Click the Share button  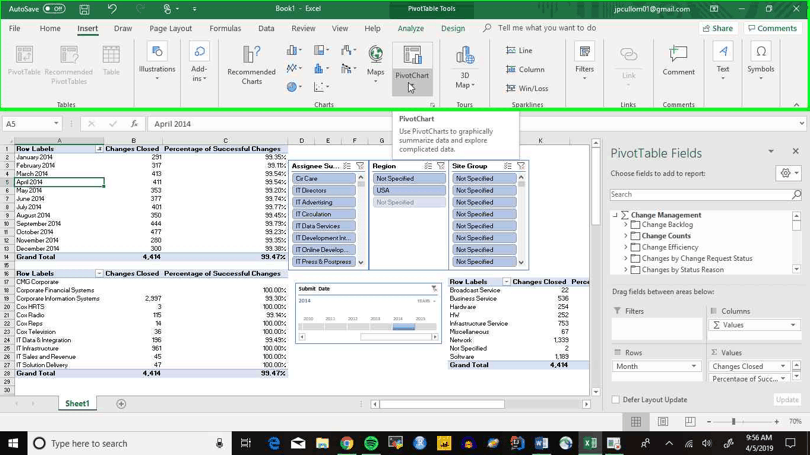718,28
